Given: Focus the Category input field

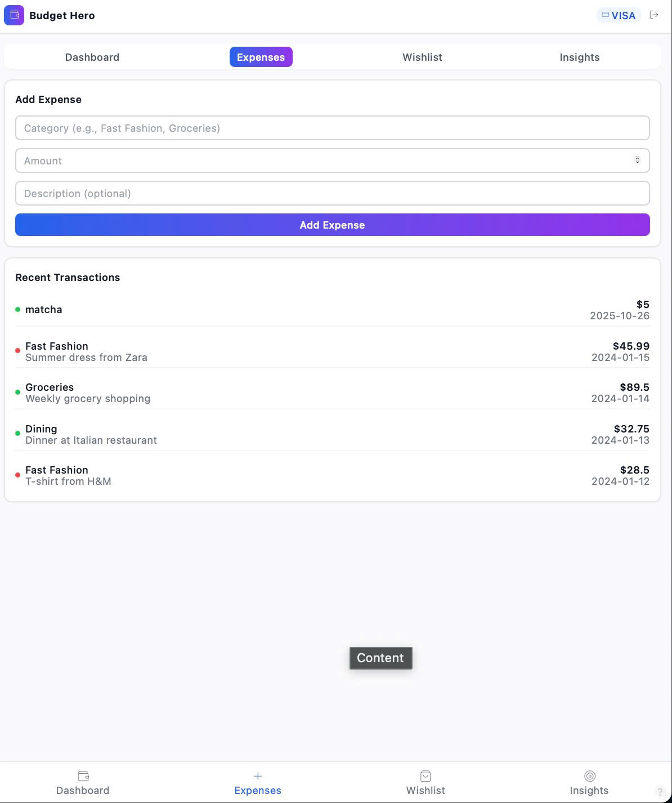Looking at the screenshot, I should 332,128.
